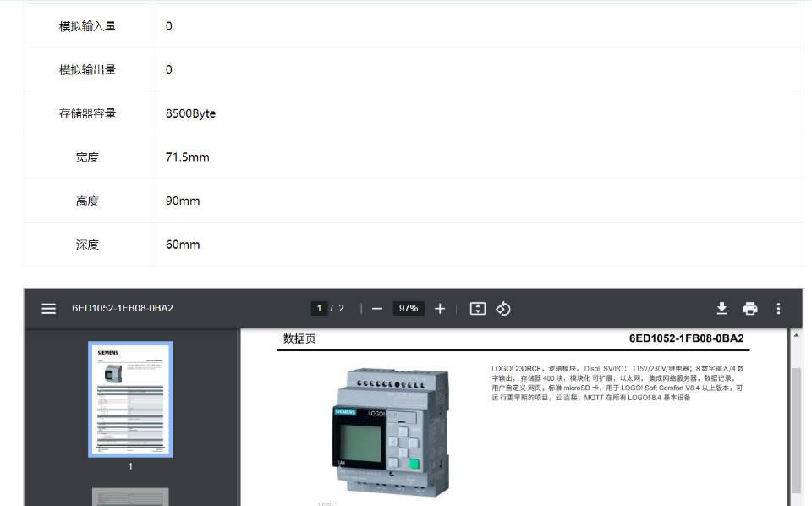Open the PDF more actions menu

point(778,309)
